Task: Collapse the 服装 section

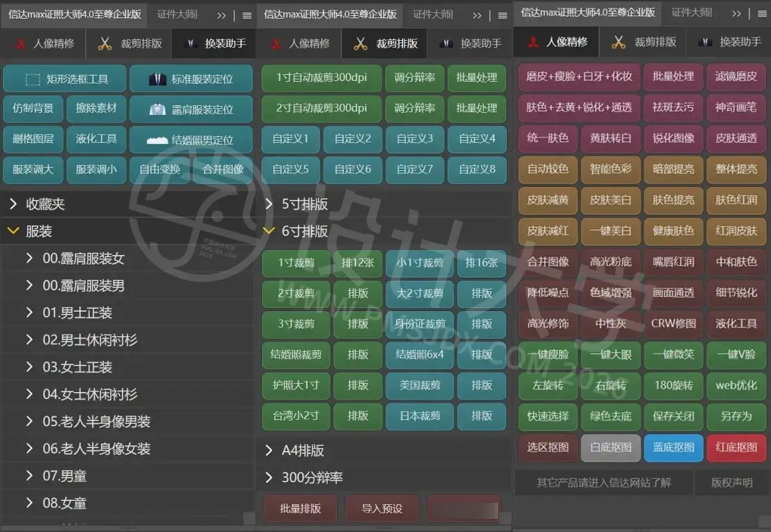Action: pyautogui.click(x=128, y=231)
